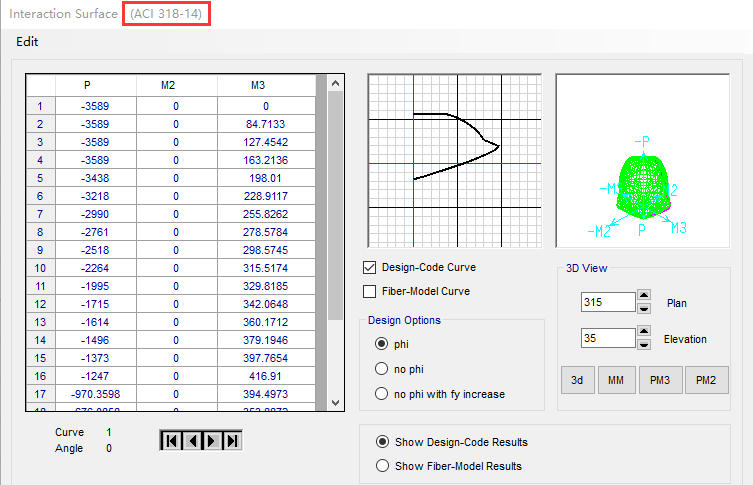Go to the previous curve
Image resolution: width=753 pixels, height=485 pixels.
coord(191,440)
